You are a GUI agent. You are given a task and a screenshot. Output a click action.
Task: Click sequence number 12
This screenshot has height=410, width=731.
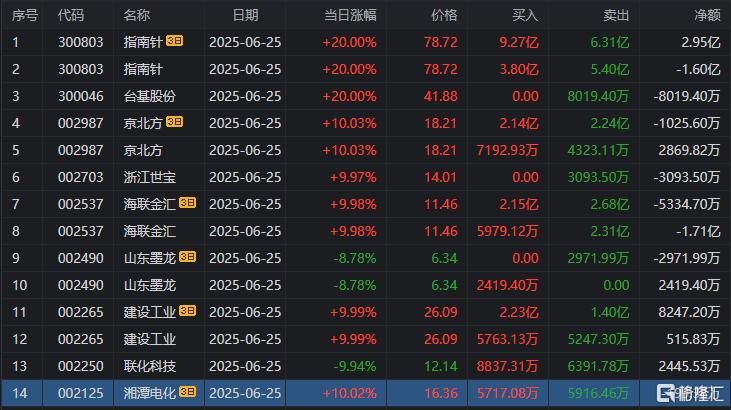(20, 340)
